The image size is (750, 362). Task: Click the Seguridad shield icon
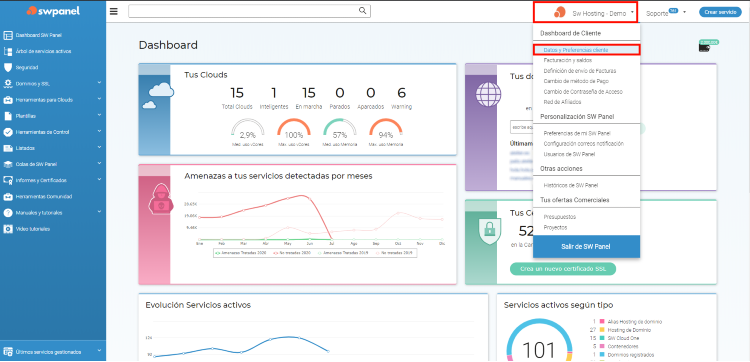tap(8, 67)
